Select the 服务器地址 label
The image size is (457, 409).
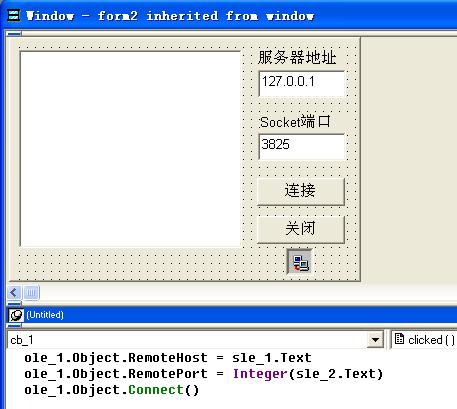coord(297,57)
